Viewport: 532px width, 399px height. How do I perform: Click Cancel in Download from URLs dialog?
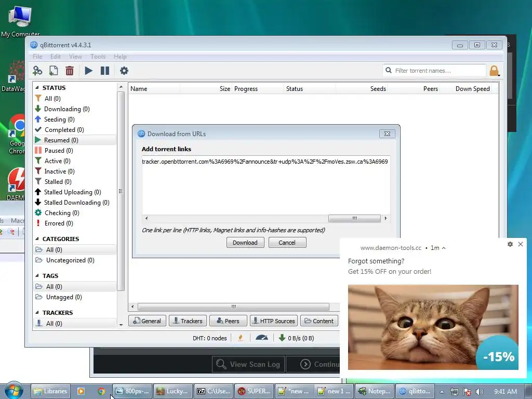tap(287, 243)
